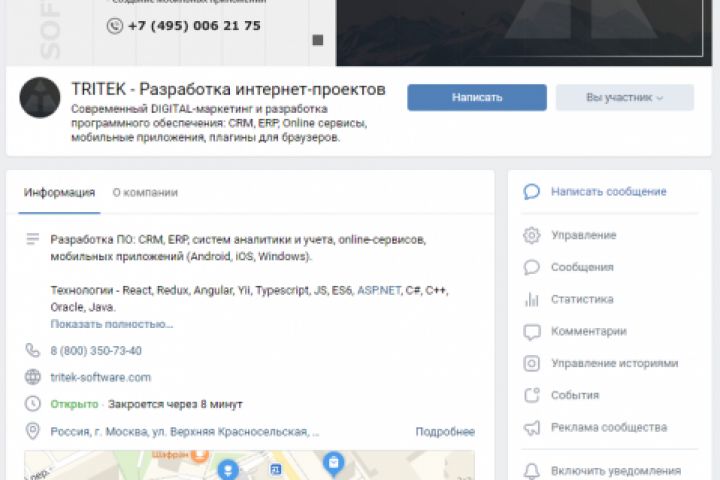Expand description with Показать полностью link
Image resolution: width=720 pixels, height=480 pixels.
click(x=112, y=324)
